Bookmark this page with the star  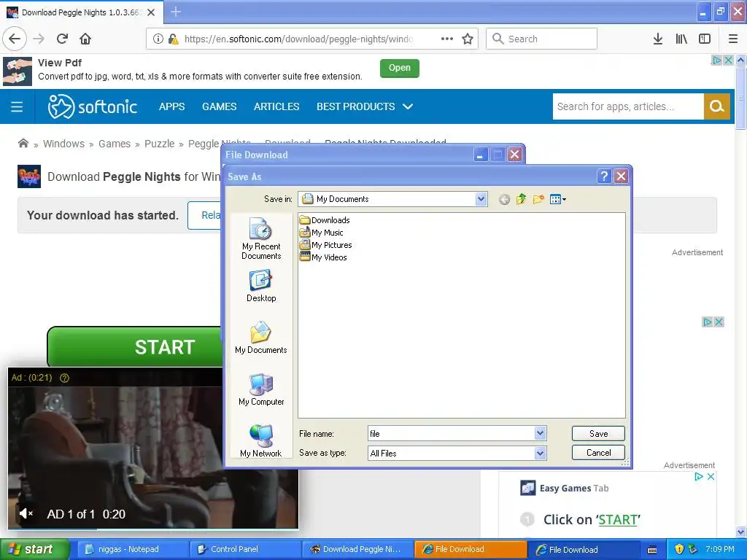click(x=468, y=39)
